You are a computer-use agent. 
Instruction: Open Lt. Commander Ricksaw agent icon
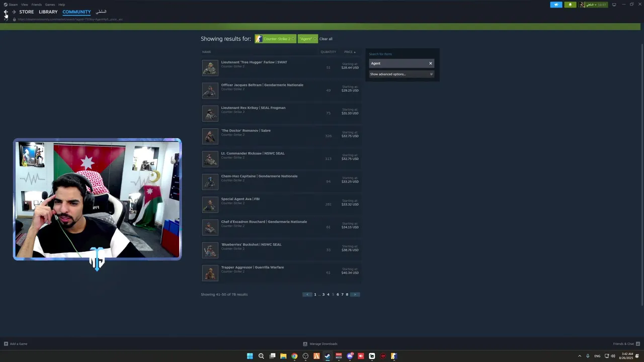pos(210,159)
